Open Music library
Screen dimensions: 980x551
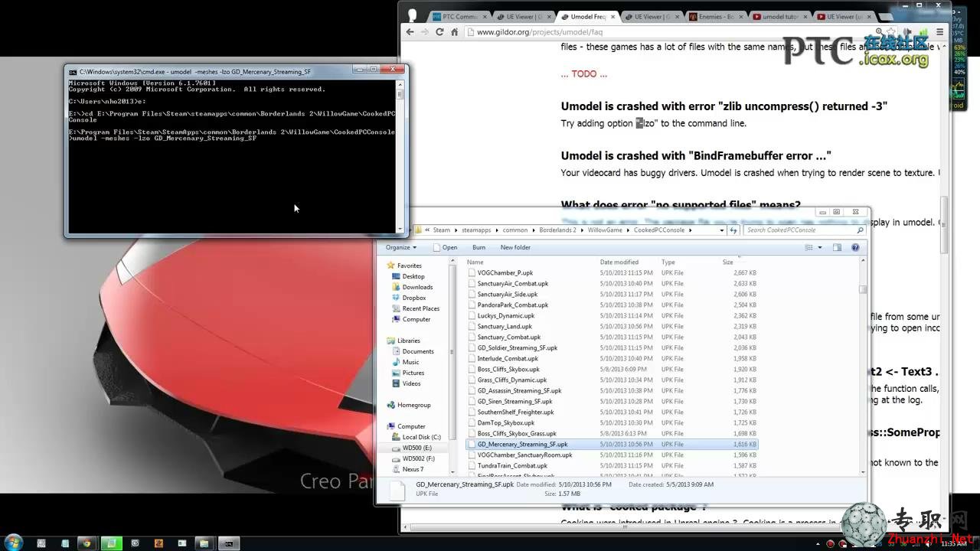click(x=410, y=362)
